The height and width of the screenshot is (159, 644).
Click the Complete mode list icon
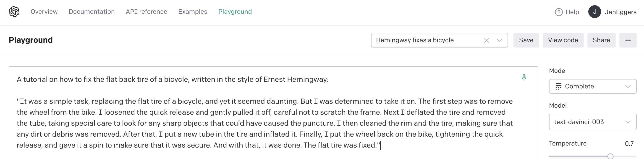(558, 86)
